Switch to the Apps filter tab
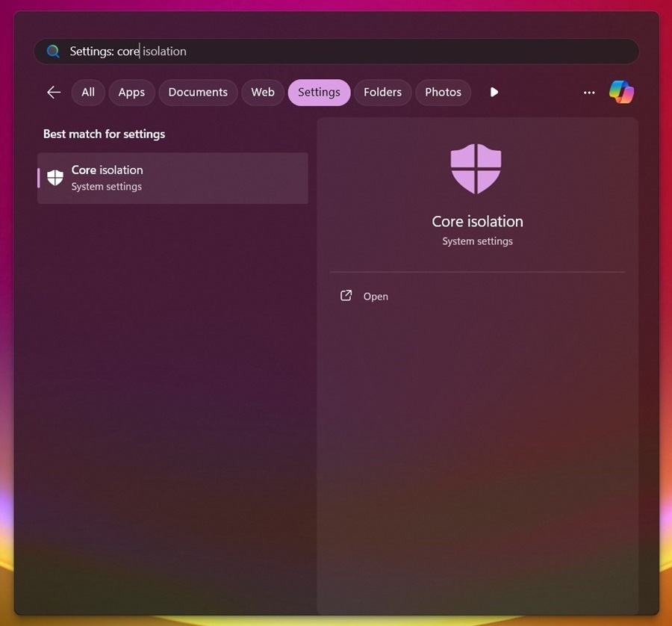Screen dimensions: 672x626 pos(131,92)
